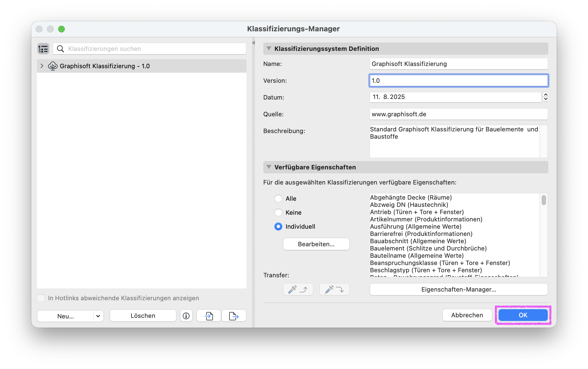
Task: Click the info icon button
Action: (x=186, y=316)
